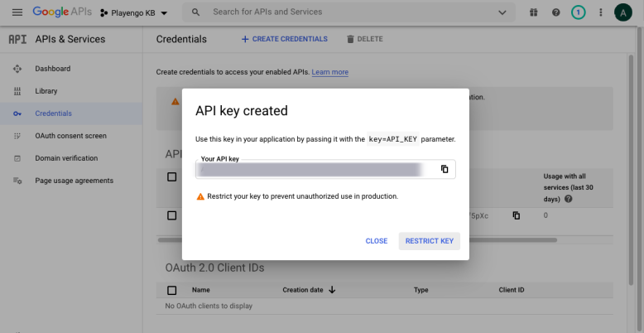Click the 'No OAuth clients to display' text
Viewport: 644px width, 333px height.
coord(209,306)
